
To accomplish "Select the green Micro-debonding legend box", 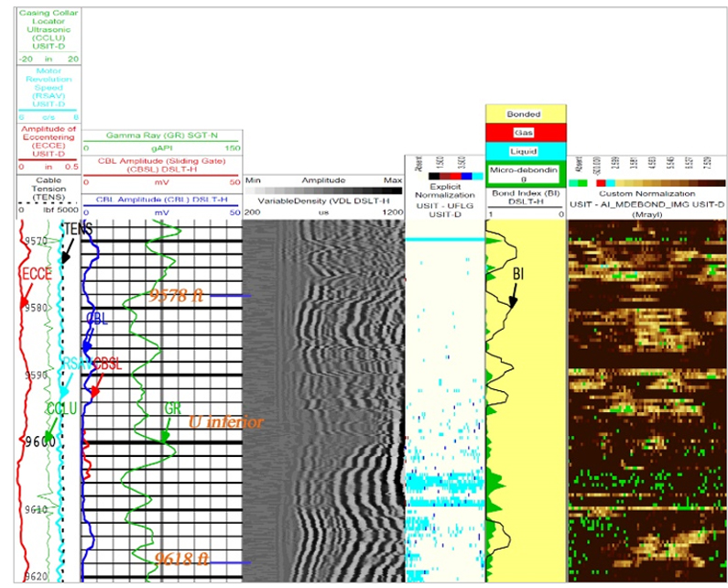I will coord(525,173).
